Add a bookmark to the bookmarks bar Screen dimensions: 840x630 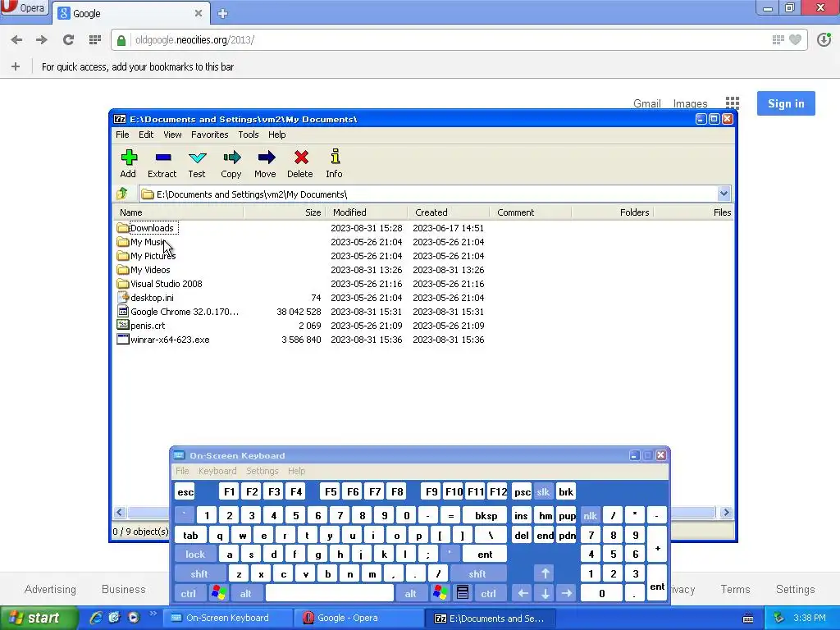coord(16,66)
